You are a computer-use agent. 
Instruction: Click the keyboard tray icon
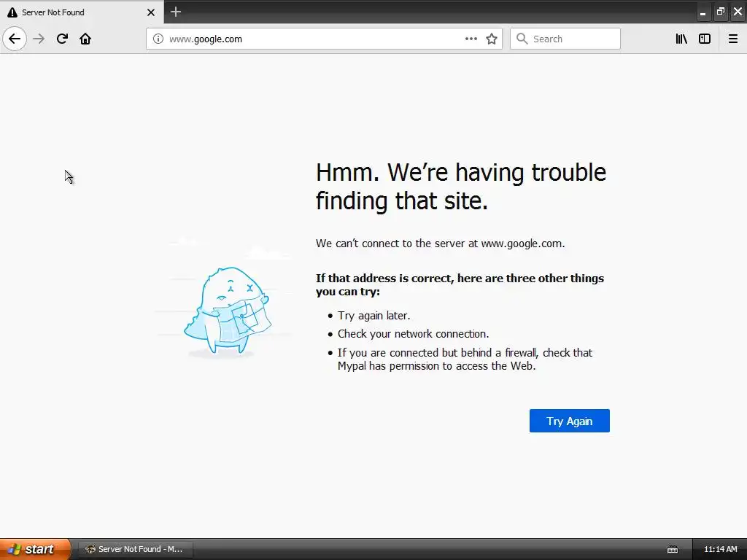(x=672, y=550)
